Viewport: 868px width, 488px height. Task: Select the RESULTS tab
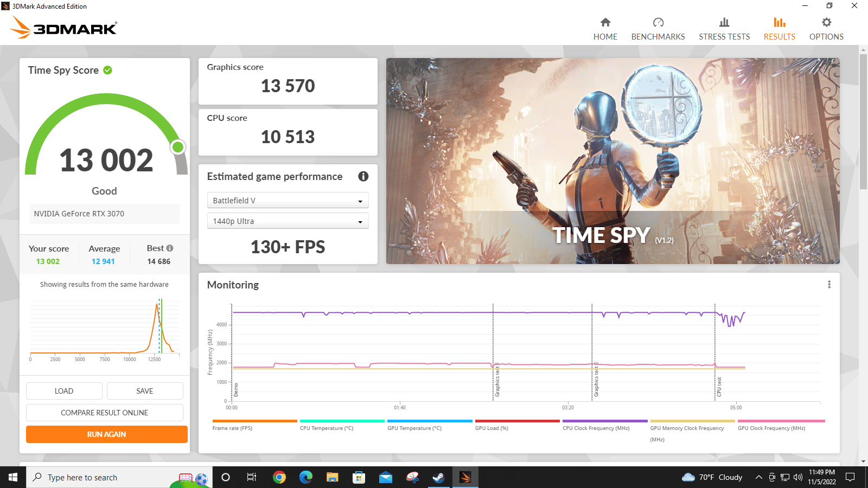click(x=780, y=29)
